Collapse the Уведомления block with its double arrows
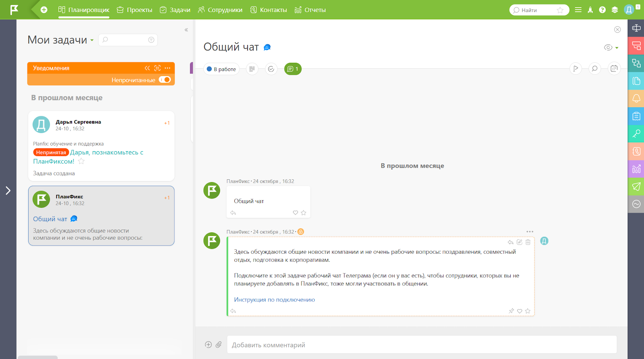 tap(147, 68)
